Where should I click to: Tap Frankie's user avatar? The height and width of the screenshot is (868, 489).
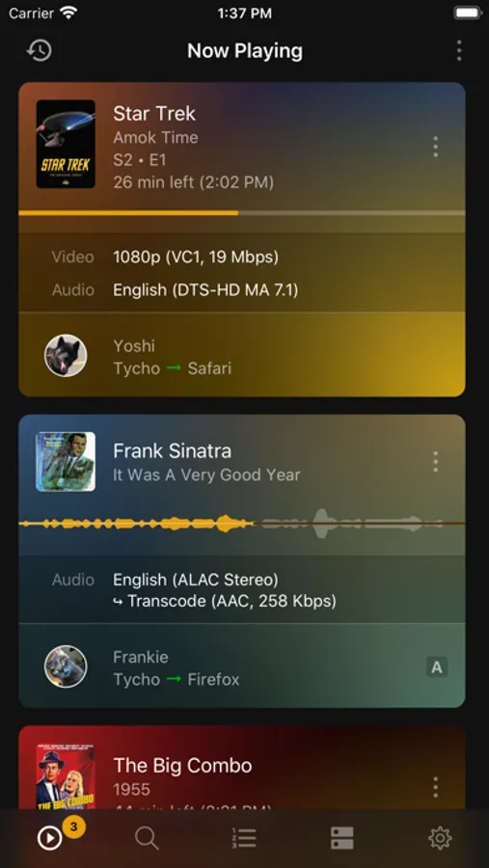click(66, 666)
